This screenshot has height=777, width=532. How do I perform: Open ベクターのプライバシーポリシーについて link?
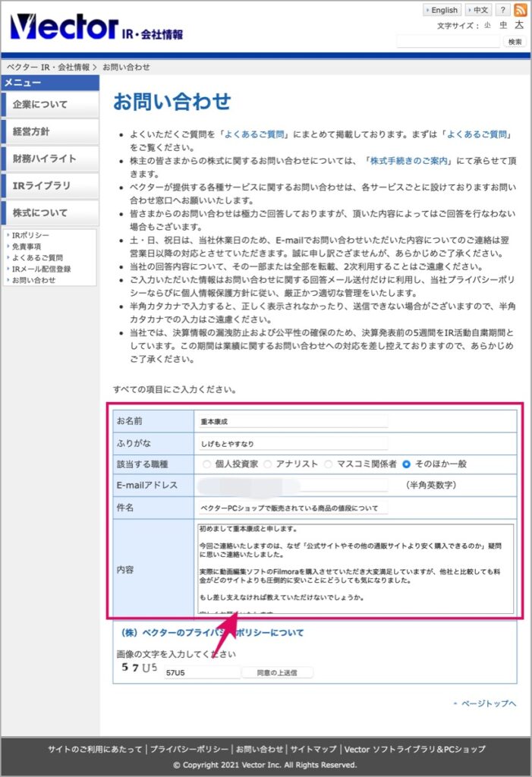tap(212, 633)
